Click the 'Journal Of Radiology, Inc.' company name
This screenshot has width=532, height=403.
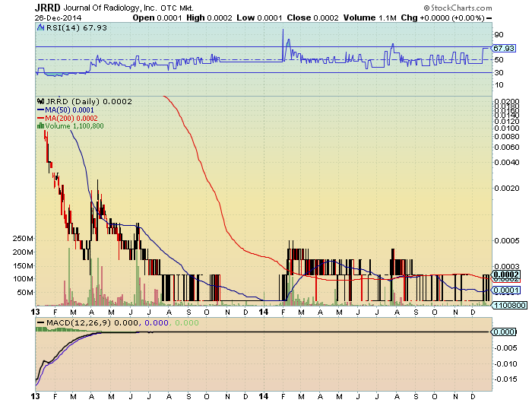coord(110,8)
